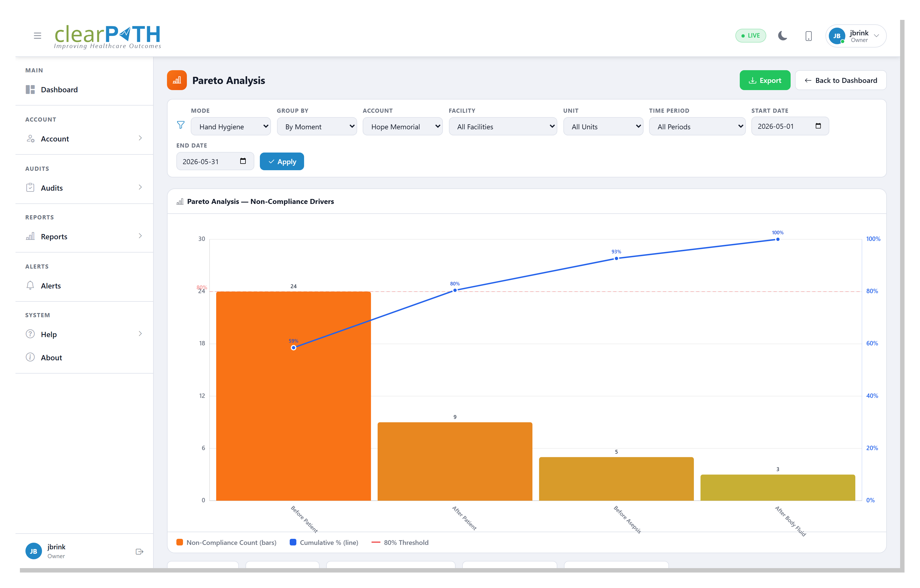The height and width of the screenshot is (588, 920).
Task: Open About in sidebar
Action: click(84, 357)
